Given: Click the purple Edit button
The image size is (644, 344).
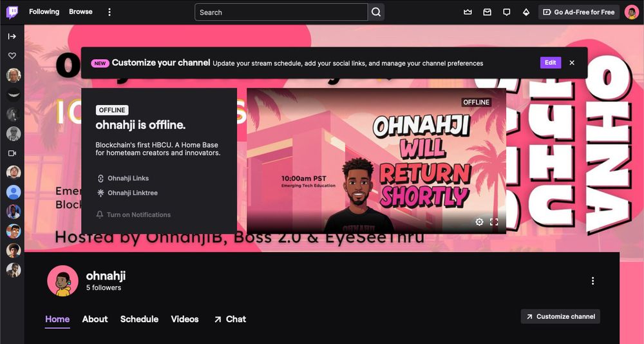Looking at the screenshot, I should coord(551,63).
